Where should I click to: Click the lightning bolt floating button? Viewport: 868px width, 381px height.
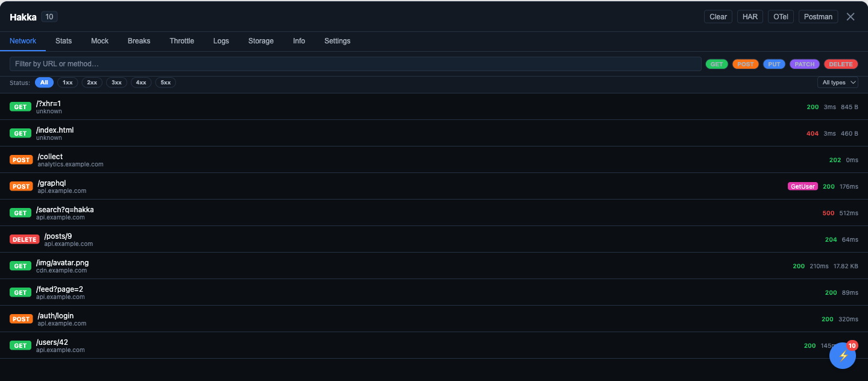pos(843,356)
